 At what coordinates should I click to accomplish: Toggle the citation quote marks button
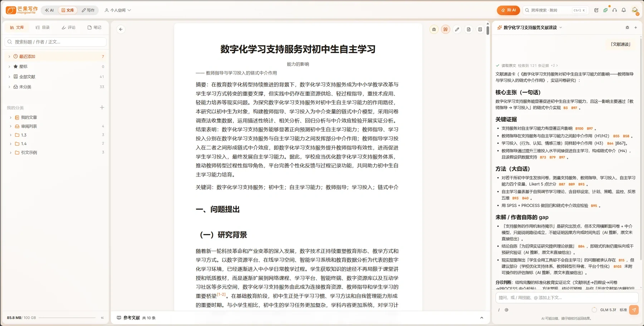445,29
